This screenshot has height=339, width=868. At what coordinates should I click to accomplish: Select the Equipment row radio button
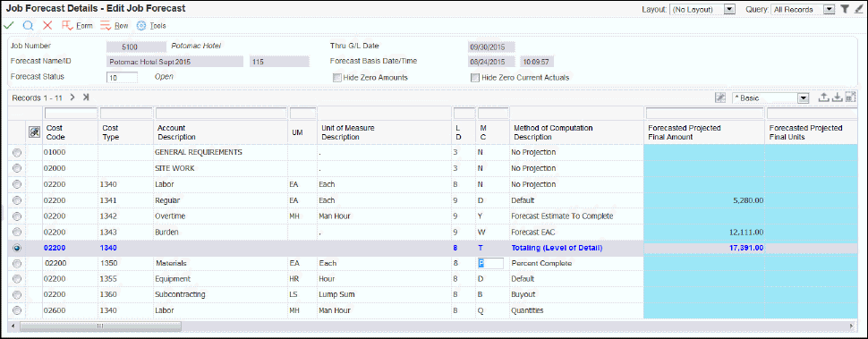tap(17, 279)
